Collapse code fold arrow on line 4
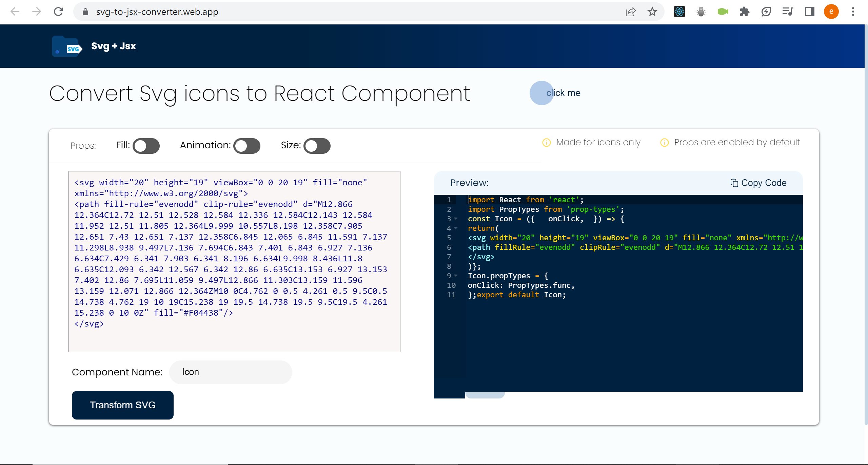 point(456,228)
